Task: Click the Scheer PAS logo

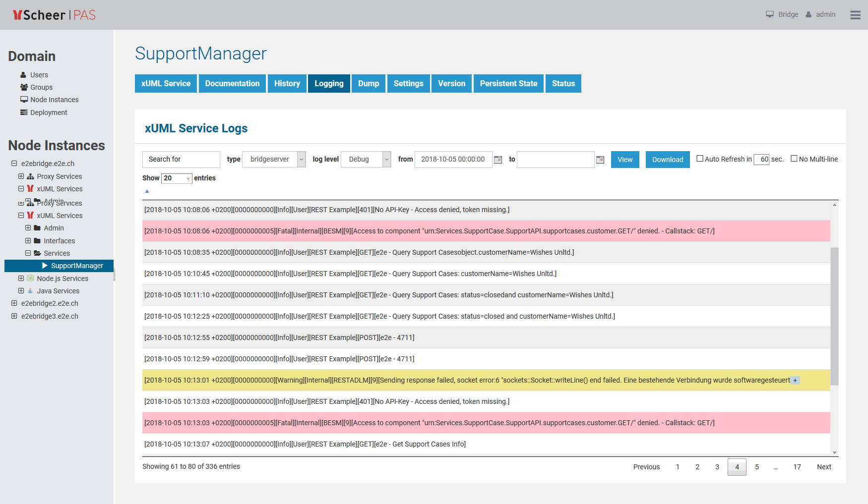Action: [54, 15]
